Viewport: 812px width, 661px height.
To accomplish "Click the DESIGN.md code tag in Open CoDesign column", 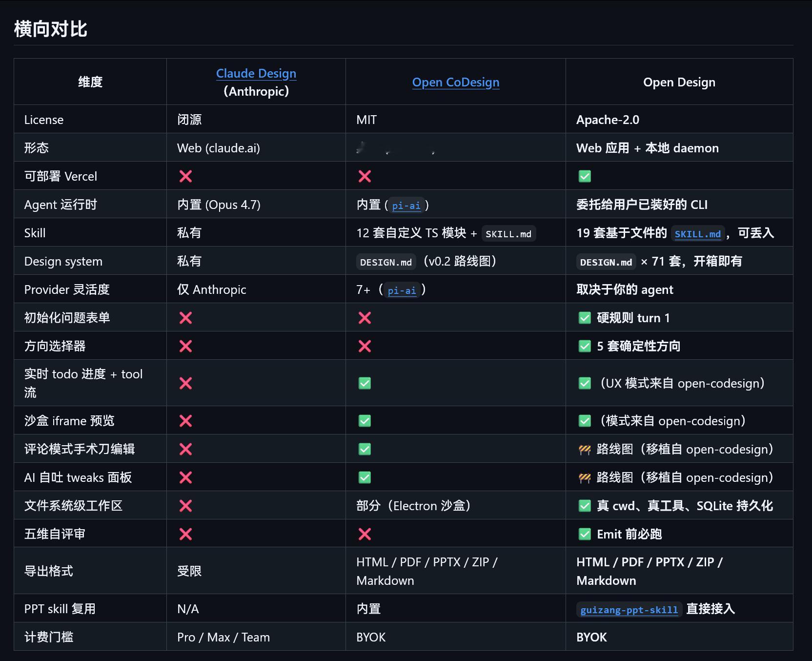I will point(386,262).
